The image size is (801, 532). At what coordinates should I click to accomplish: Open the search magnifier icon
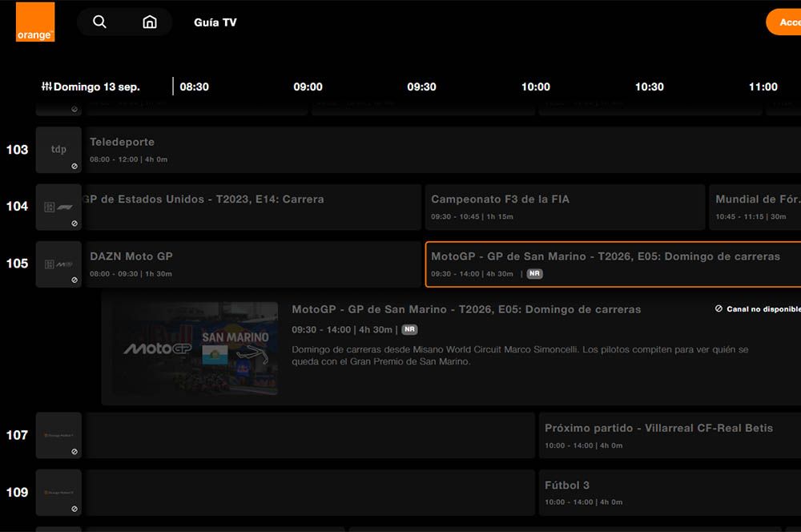tap(99, 22)
